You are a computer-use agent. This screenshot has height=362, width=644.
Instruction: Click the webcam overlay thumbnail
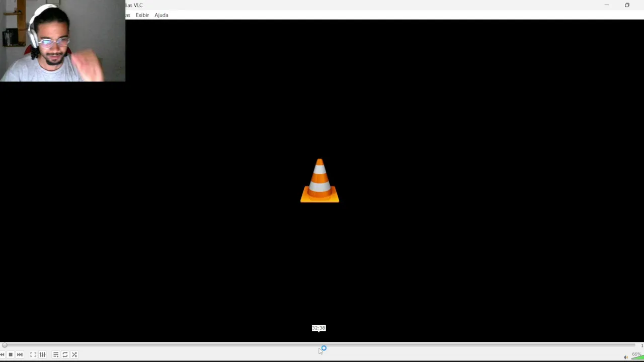[x=62, y=41]
